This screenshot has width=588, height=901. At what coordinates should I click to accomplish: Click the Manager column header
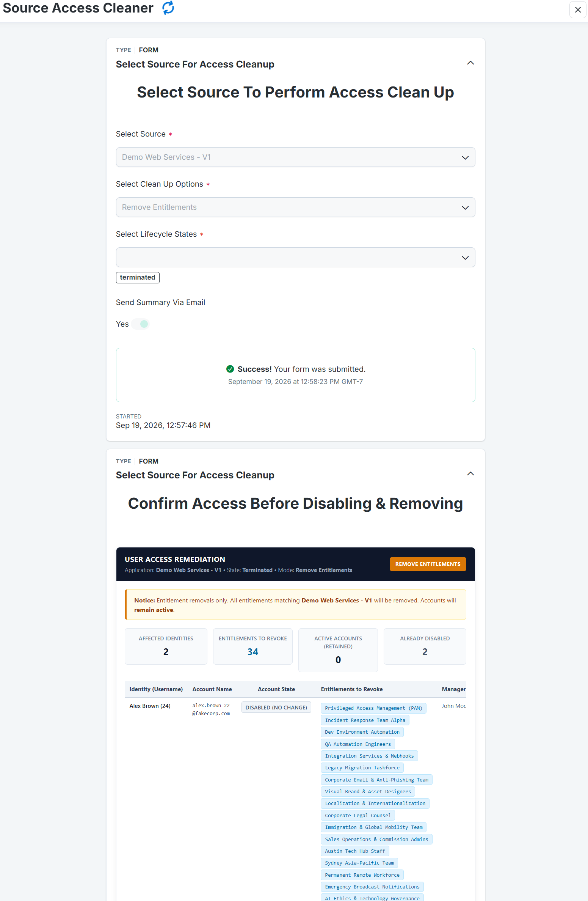[x=453, y=689]
